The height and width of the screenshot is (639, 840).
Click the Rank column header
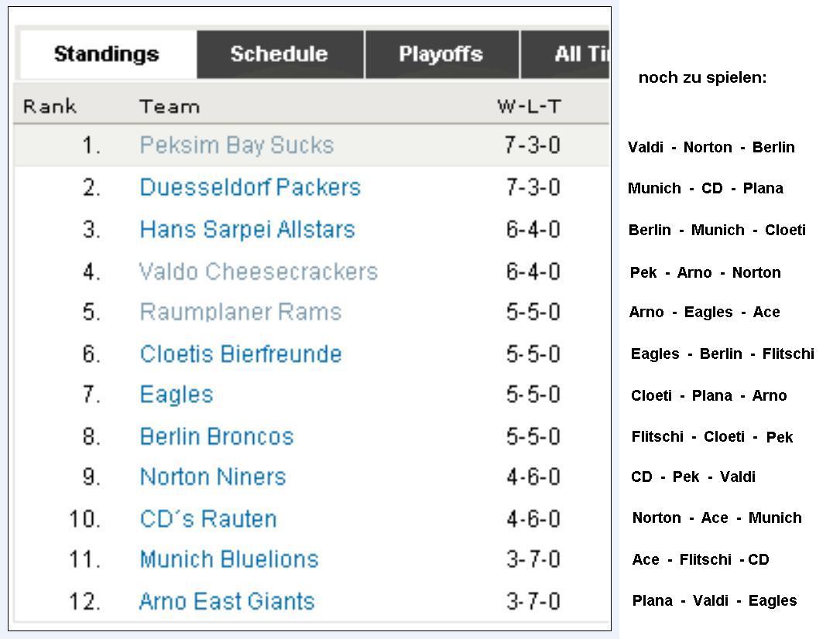(50, 107)
